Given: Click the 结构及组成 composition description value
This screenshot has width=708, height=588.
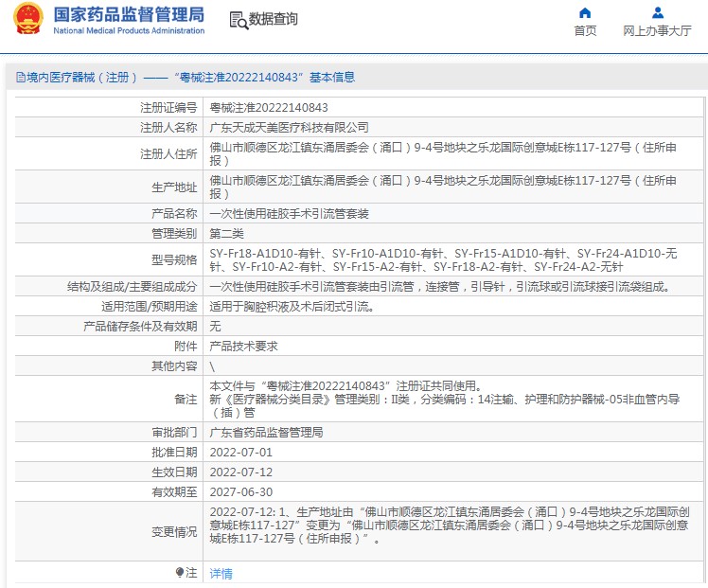Looking at the screenshot, I should pyautogui.click(x=440, y=287).
